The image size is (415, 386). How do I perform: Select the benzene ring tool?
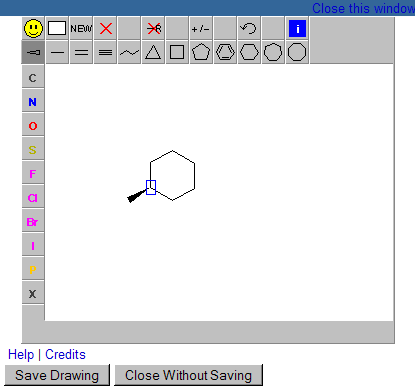[225, 52]
